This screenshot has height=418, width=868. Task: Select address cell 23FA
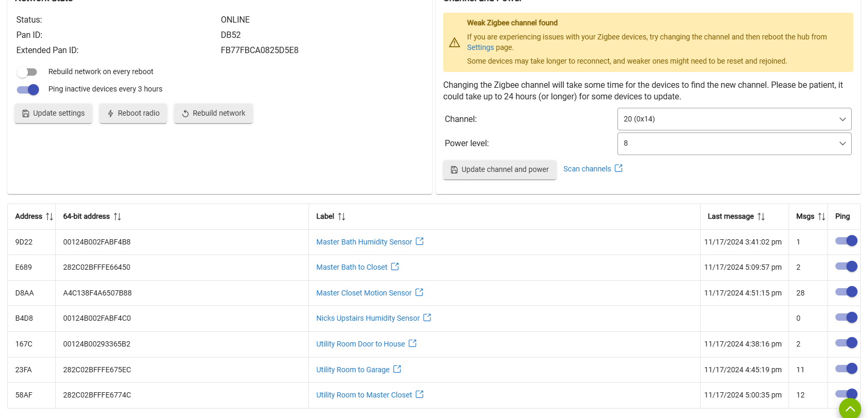tap(24, 370)
